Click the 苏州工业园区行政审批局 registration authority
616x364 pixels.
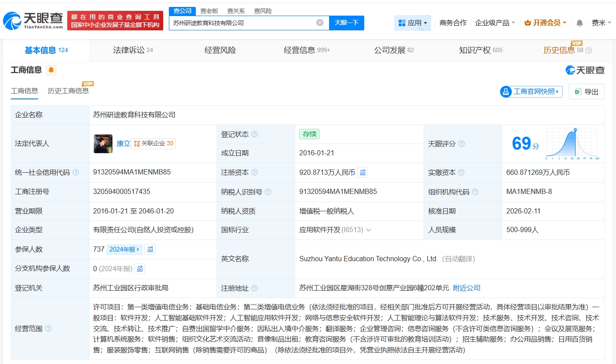click(131, 288)
